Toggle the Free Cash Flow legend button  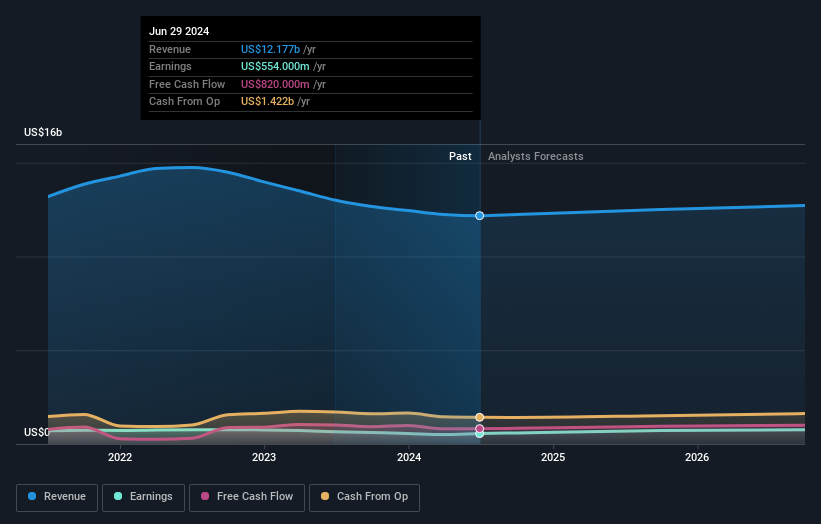[x=247, y=497]
